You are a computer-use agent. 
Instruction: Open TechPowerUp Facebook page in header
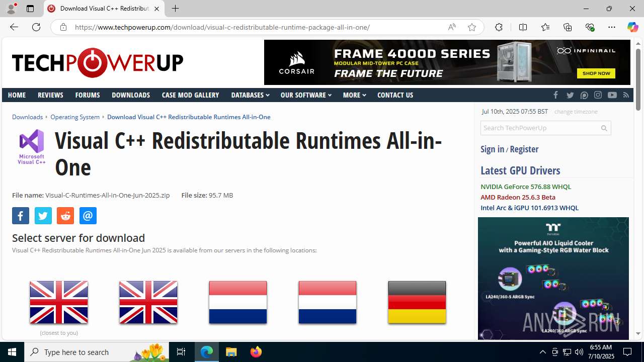556,95
